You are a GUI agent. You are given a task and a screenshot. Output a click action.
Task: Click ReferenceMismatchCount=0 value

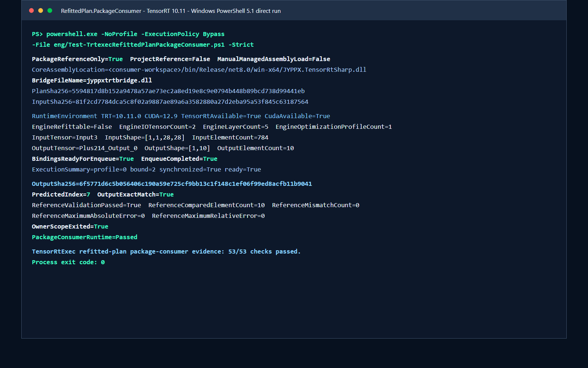pyautogui.click(x=316, y=205)
